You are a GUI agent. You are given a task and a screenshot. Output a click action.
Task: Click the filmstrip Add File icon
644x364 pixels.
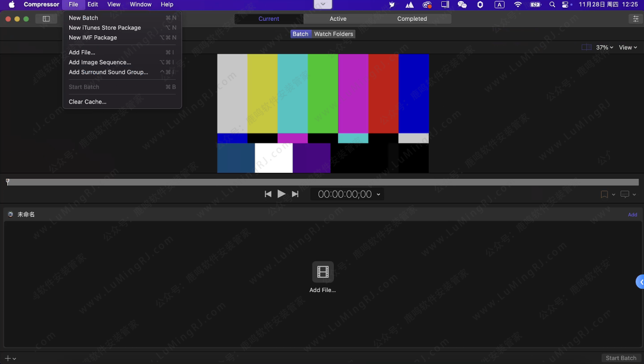coord(323,272)
